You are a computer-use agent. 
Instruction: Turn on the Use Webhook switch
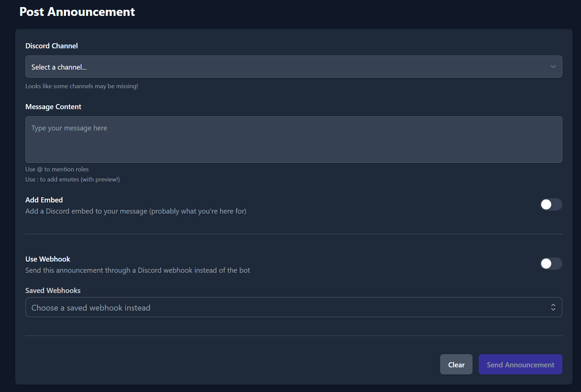click(551, 264)
